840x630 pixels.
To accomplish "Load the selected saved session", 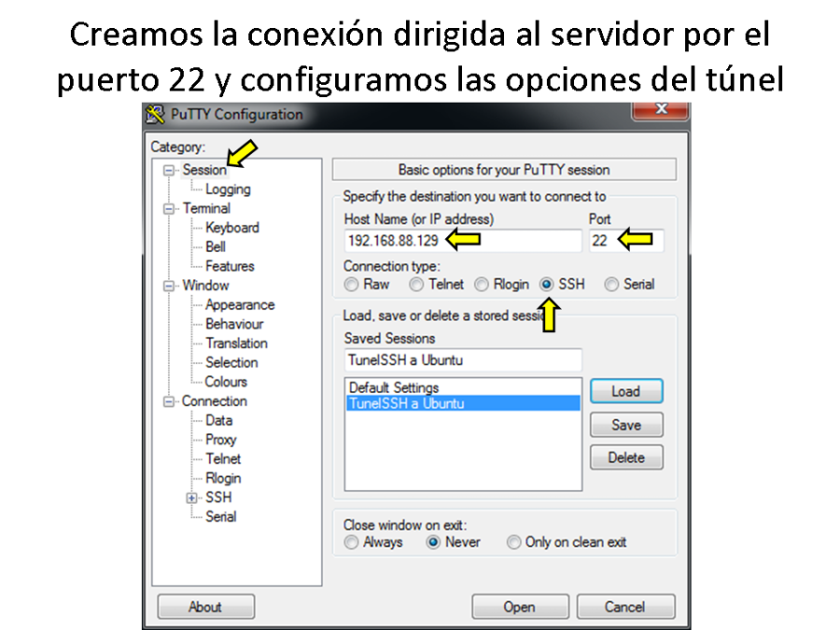I will [626, 391].
